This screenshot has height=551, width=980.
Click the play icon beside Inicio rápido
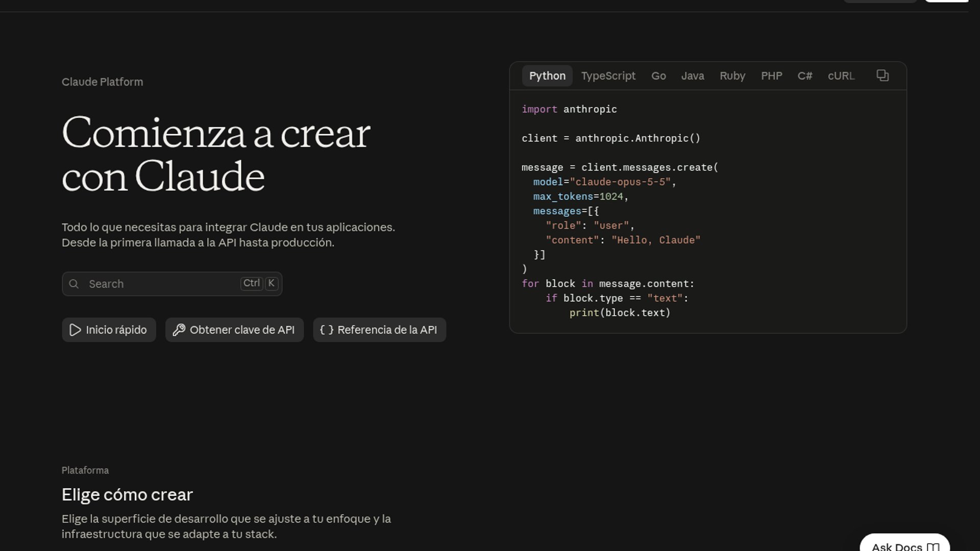(x=75, y=330)
